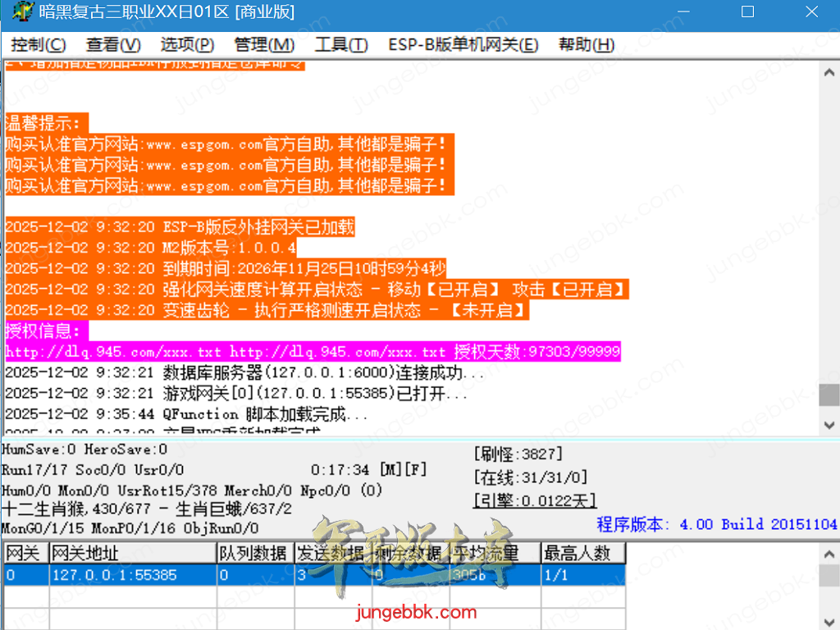Open the 选项(P) menu
The image size is (840, 630).
click(x=187, y=45)
